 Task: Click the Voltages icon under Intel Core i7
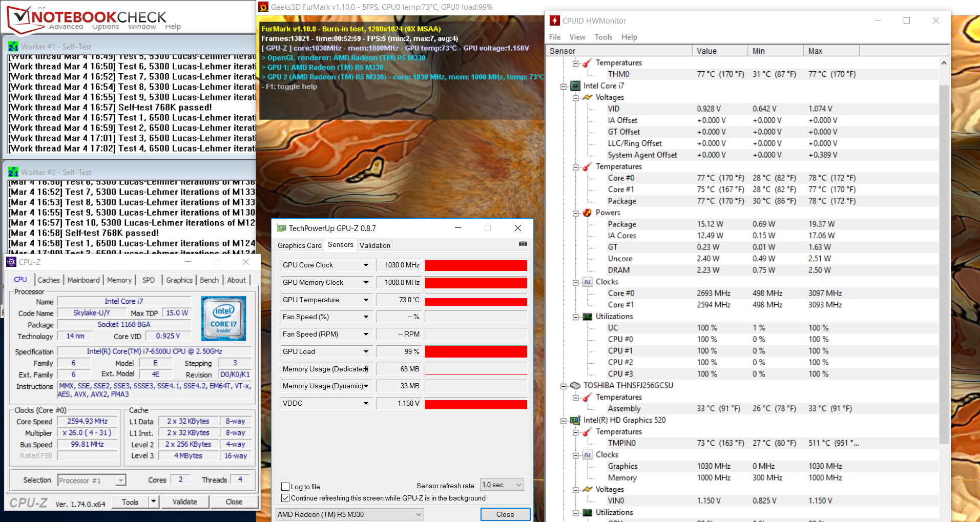(x=588, y=97)
